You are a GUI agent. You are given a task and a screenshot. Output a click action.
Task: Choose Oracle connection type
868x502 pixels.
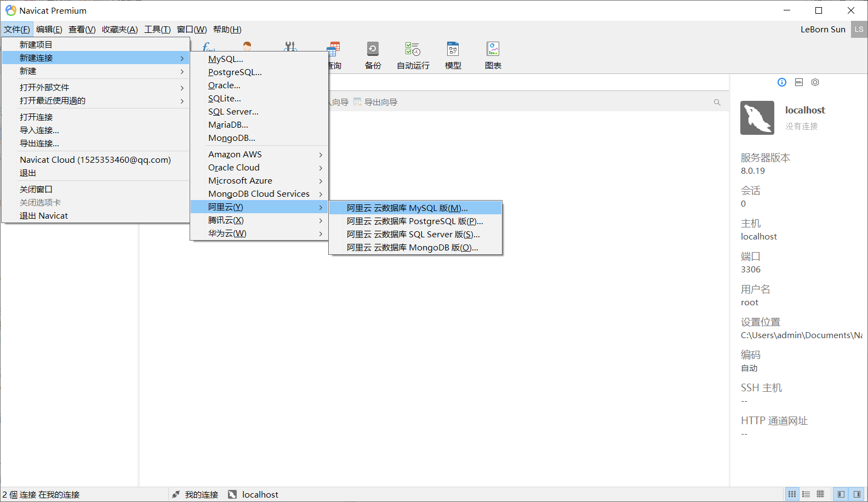[259, 85]
